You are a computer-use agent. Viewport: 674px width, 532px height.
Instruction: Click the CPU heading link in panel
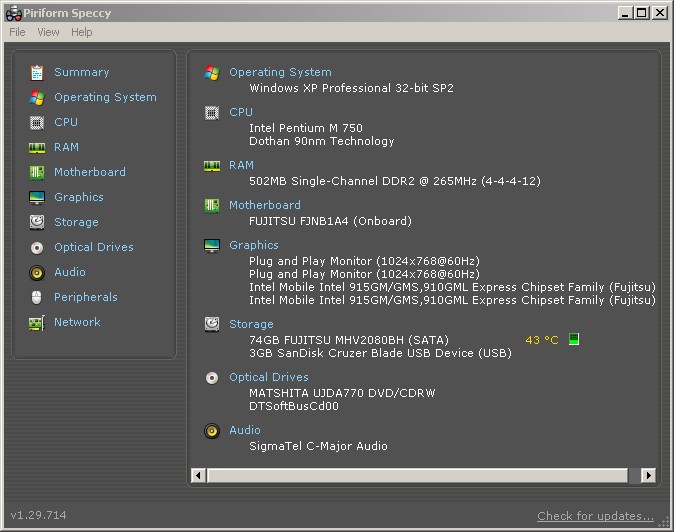[x=241, y=112]
